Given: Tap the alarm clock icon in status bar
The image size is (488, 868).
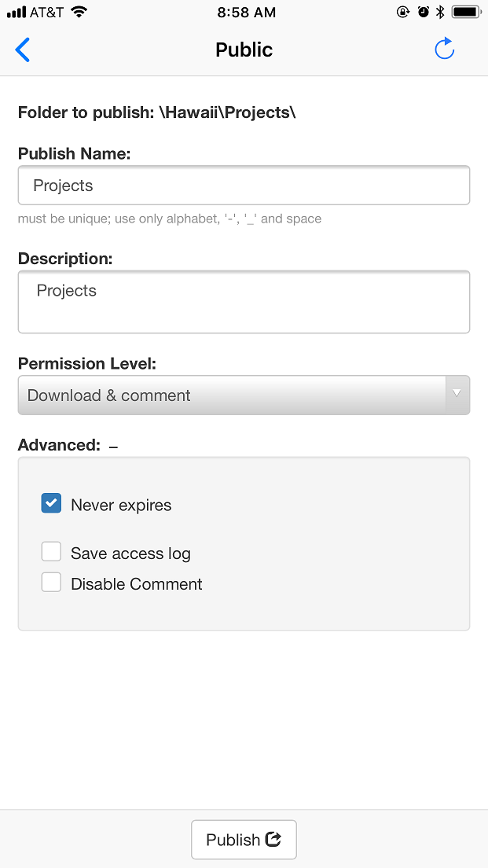Looking at the screenshot, I should point(422,12).
